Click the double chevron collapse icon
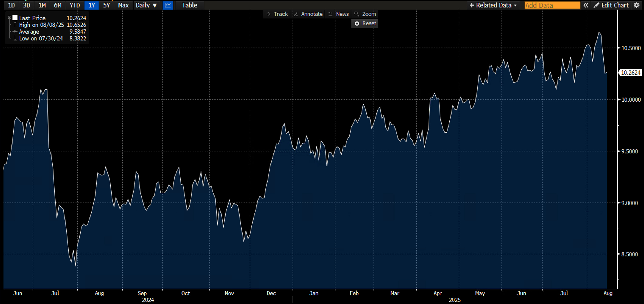Image resolution: width=644 pixels, height=304 pixels. tap(586, 5)
